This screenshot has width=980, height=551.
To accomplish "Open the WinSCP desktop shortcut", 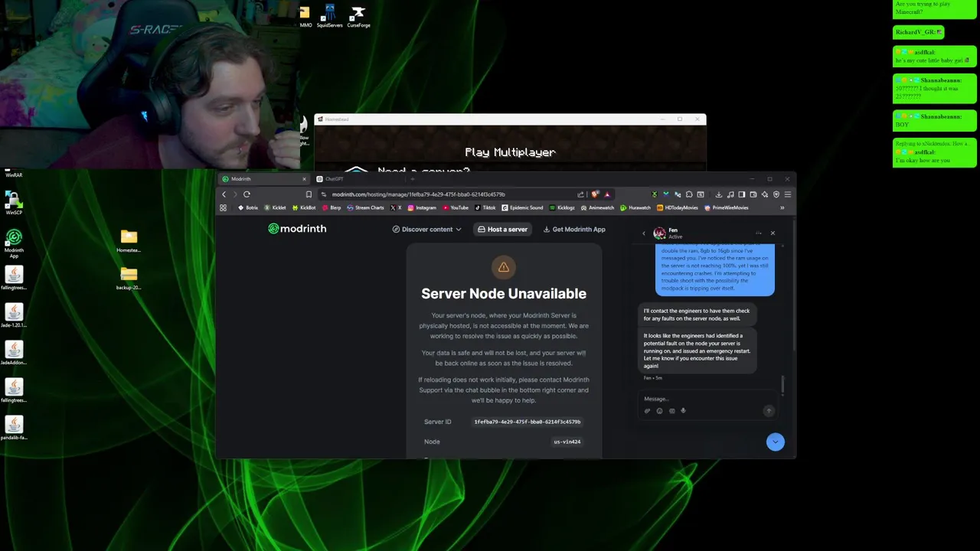I will (14, 203).
